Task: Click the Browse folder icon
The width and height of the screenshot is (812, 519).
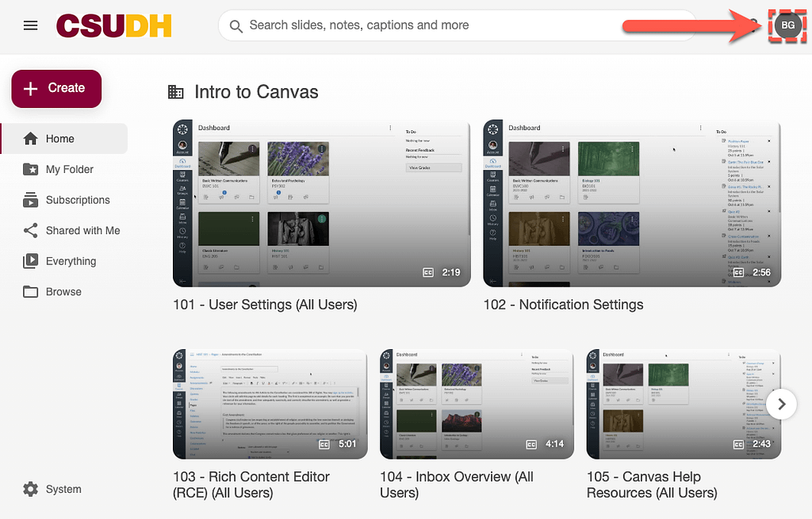Action: (31, 292)
